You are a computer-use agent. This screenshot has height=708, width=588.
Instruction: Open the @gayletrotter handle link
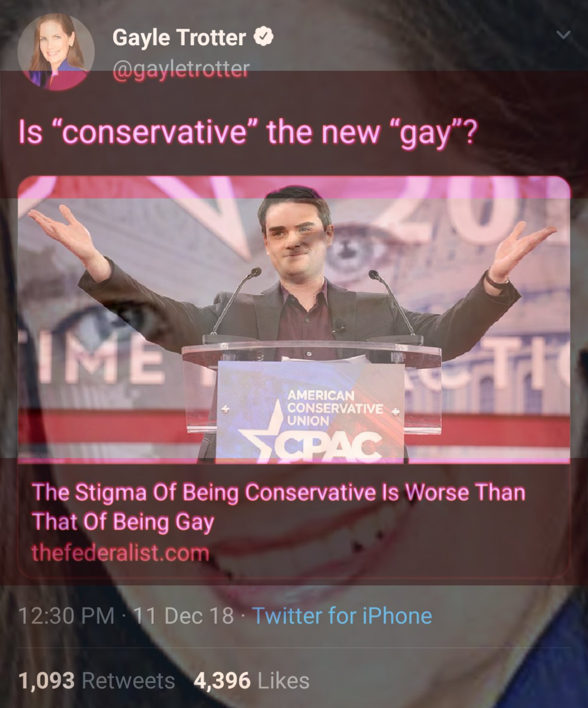(x=181, y=68)
